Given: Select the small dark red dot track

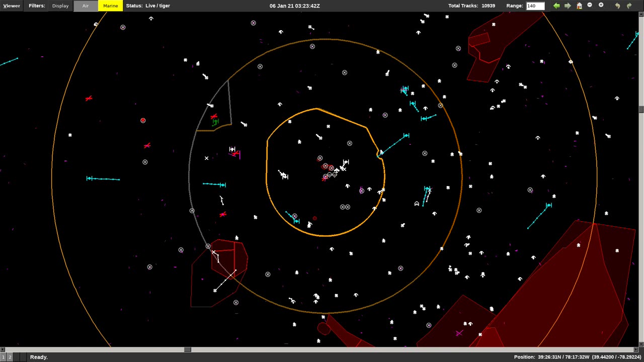Looking at the screenshot, I should pyautogui.click(x=314, y=218).
